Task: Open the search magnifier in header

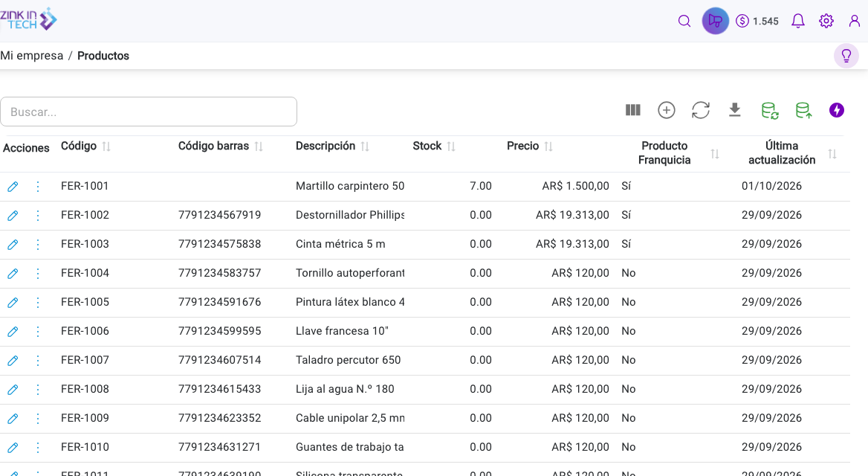Action: point(684,21)
